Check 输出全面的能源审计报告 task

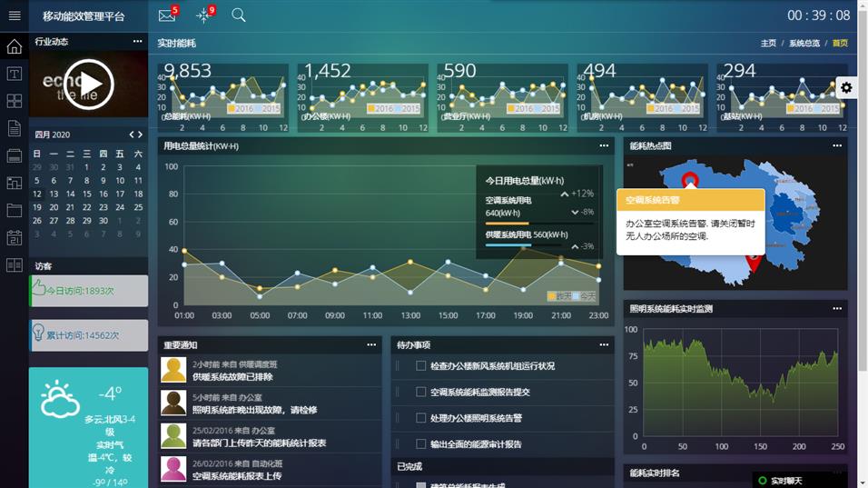coord(420,443)
